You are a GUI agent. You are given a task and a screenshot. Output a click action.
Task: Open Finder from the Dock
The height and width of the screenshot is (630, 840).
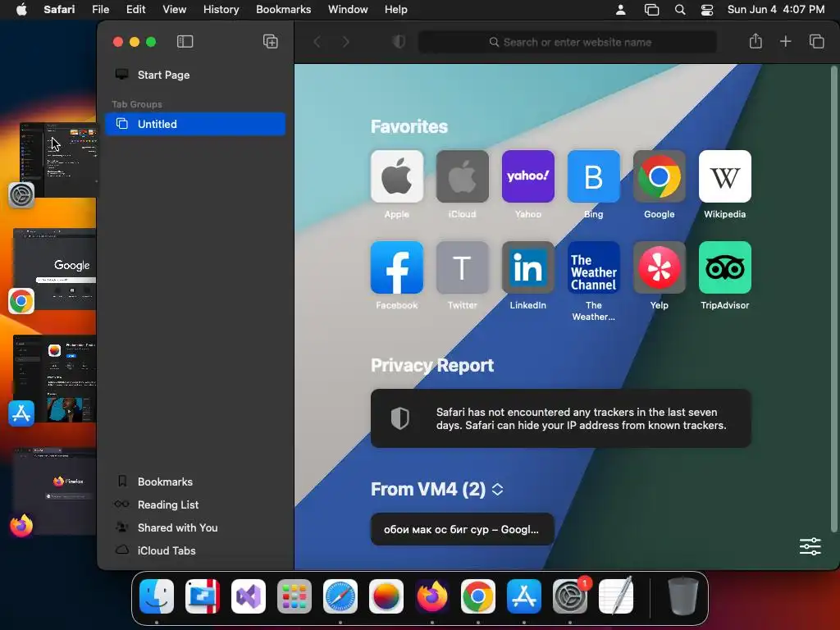[157, 596]
